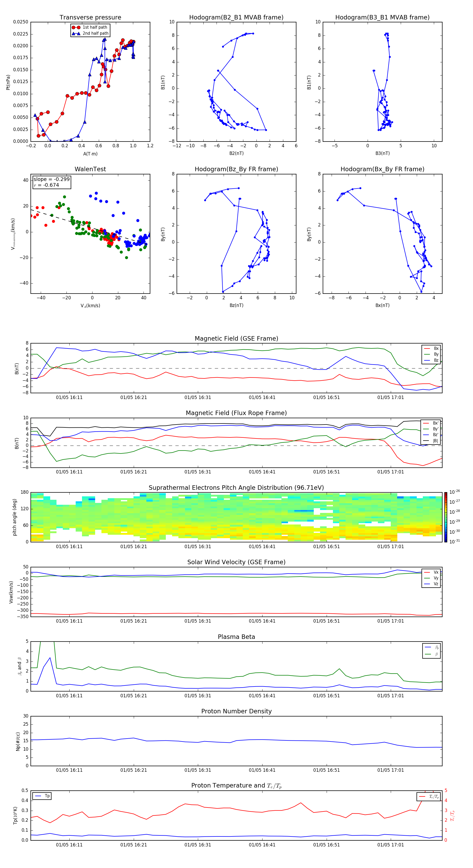Click the pitch angle color bar

(x=446, y=517)
